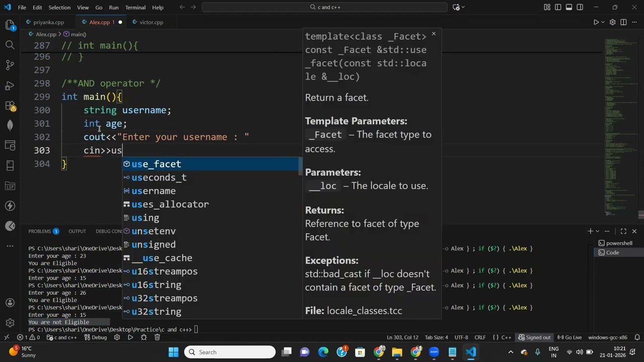Open the notifications bell in the status bar
This screenshot has height=362, width=644.
coord(637,337)
